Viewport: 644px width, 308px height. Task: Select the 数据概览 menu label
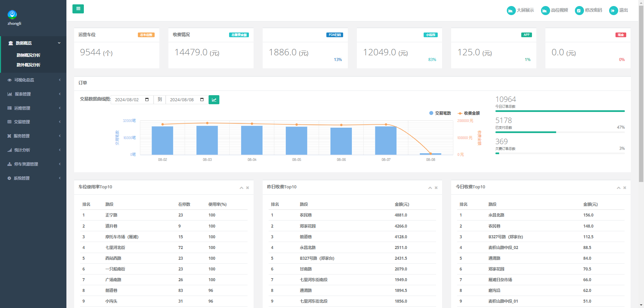click(x=24, y=43)
